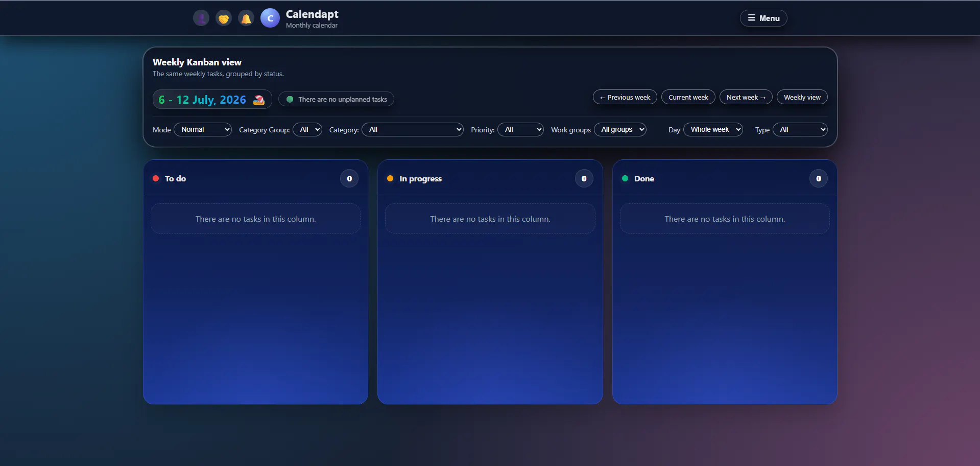The image size is (980, 466).
Task: Open the Type filter dropdown
Action: tap(800, 129)
